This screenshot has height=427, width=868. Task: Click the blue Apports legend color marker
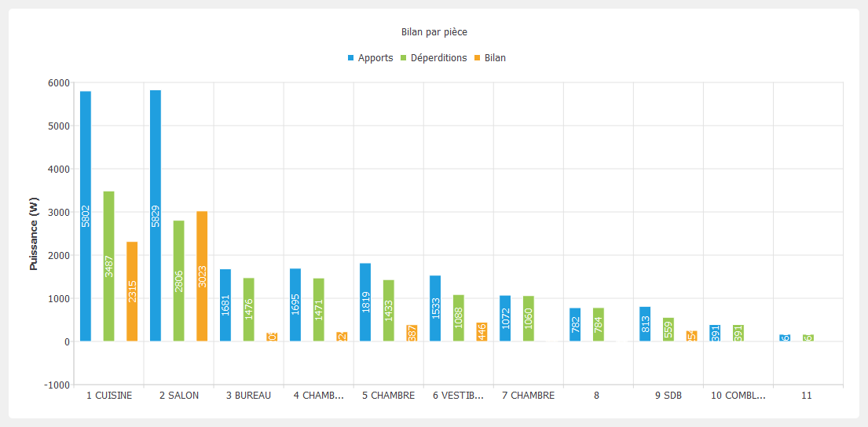[x=351, y=58]
